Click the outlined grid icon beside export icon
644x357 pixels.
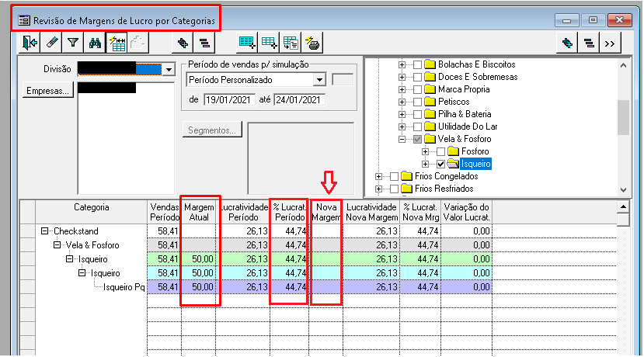(x=269, y=43)
